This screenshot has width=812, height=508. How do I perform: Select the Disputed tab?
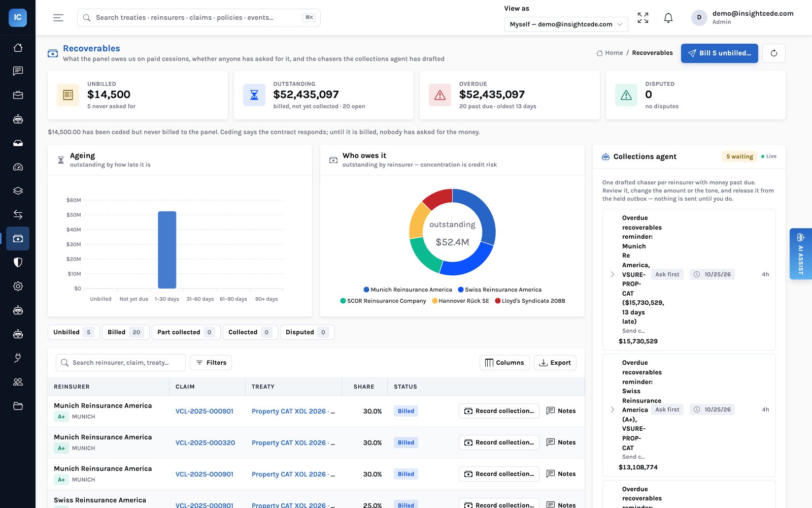point(307,332)
